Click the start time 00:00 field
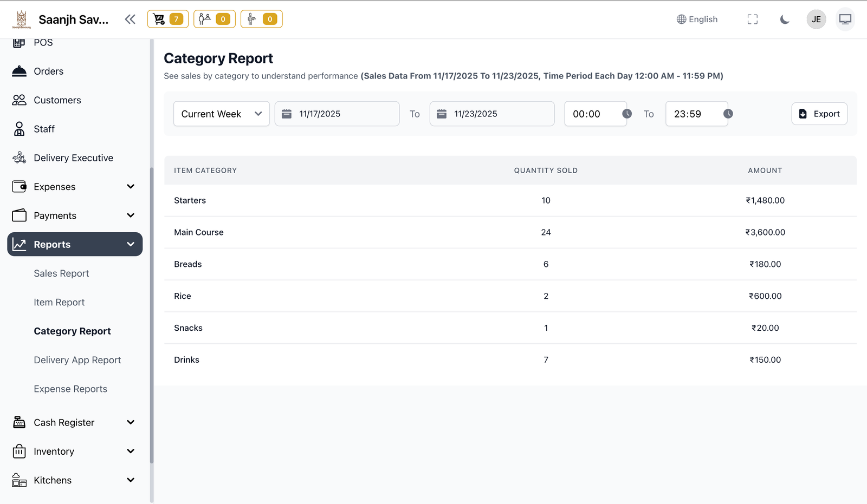Screen dimensions: 867x504 [x=591, y=114]
